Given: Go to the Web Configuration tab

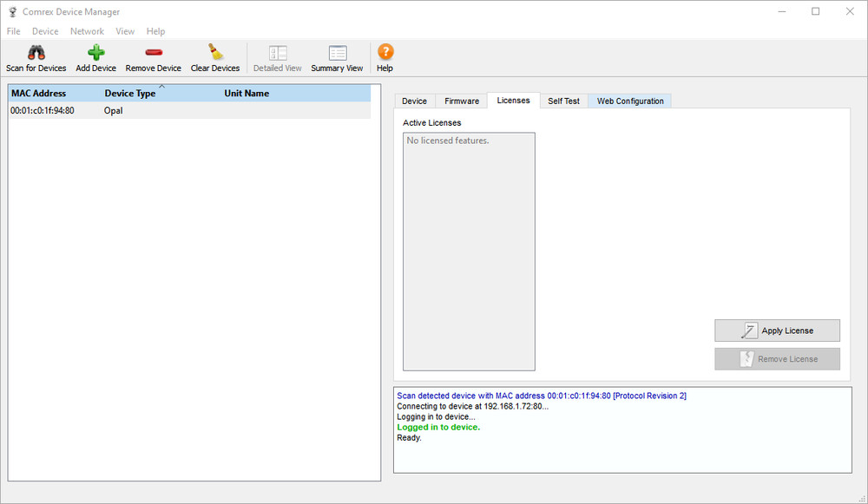Looking at the screenshot, I should [630, 101].
